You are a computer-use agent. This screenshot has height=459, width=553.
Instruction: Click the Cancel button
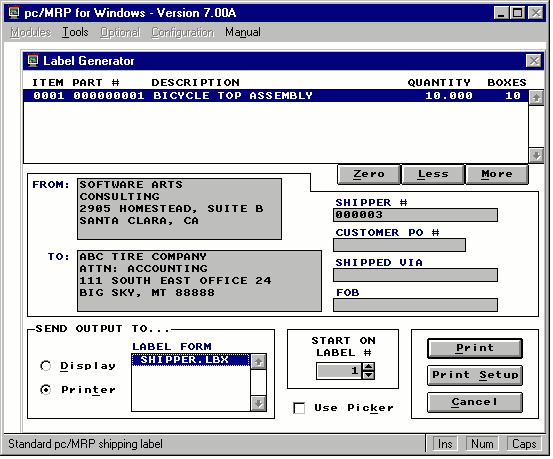(x=475, y=402)
